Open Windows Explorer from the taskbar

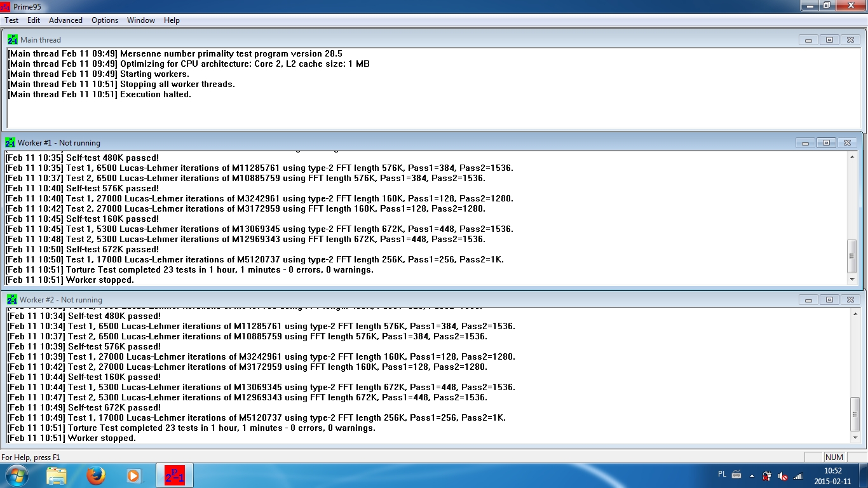pyautogui.click(x=57, y=475)
